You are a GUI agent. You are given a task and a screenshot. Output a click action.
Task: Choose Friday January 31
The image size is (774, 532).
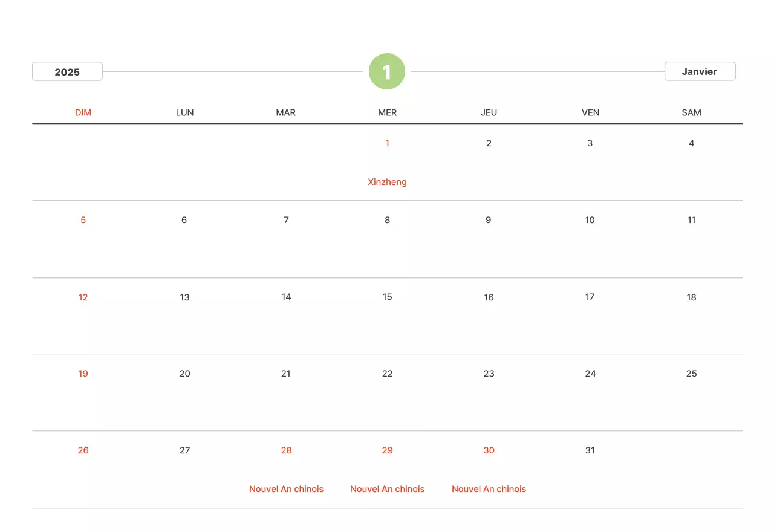point(590,450)
